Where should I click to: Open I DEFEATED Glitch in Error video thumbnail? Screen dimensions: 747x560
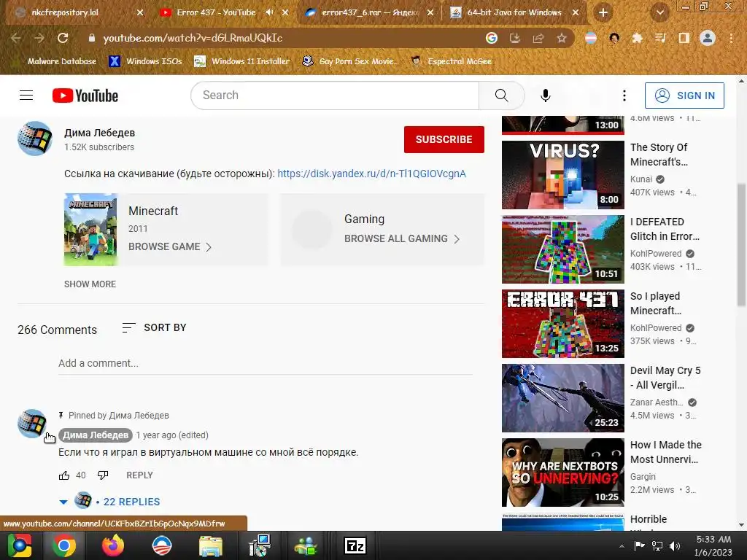(x=562, y=249)
